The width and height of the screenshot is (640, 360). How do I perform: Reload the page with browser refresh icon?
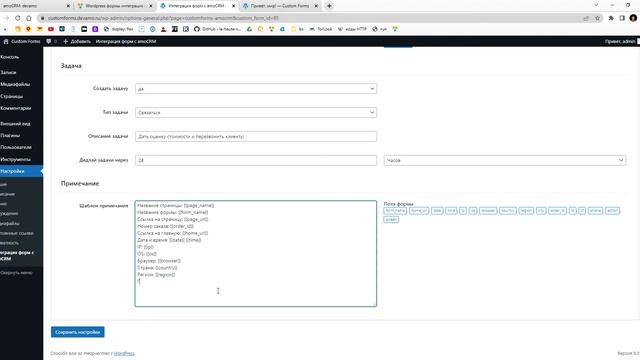click(18, 18)
